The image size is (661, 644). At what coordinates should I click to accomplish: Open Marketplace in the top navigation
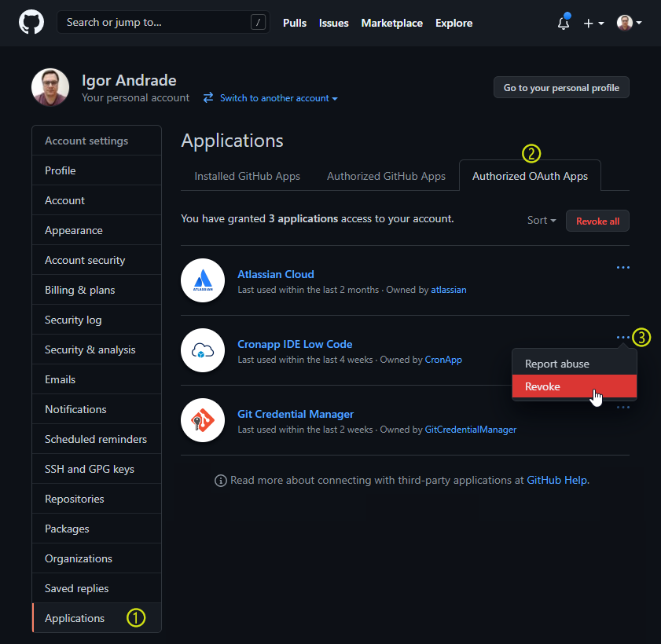pos(392,23)
